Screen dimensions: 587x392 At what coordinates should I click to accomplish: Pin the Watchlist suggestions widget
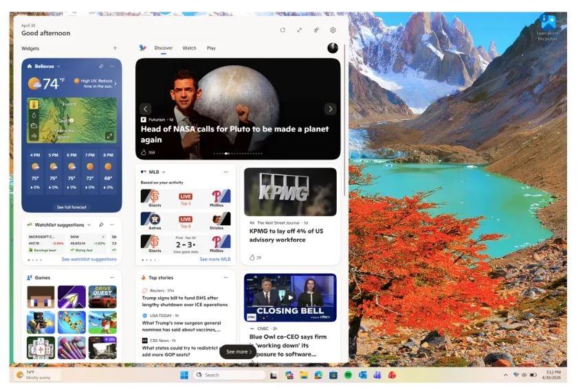tap(101, 224)
